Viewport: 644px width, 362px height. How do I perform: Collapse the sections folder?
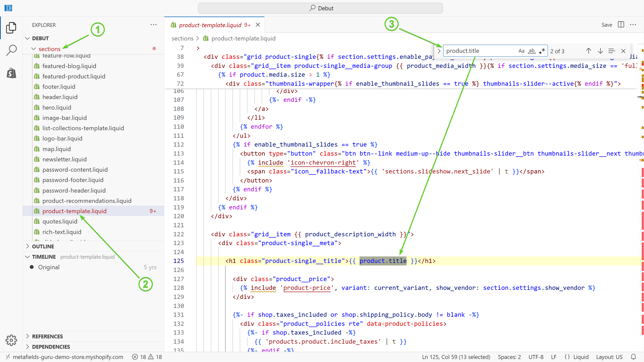49,49
